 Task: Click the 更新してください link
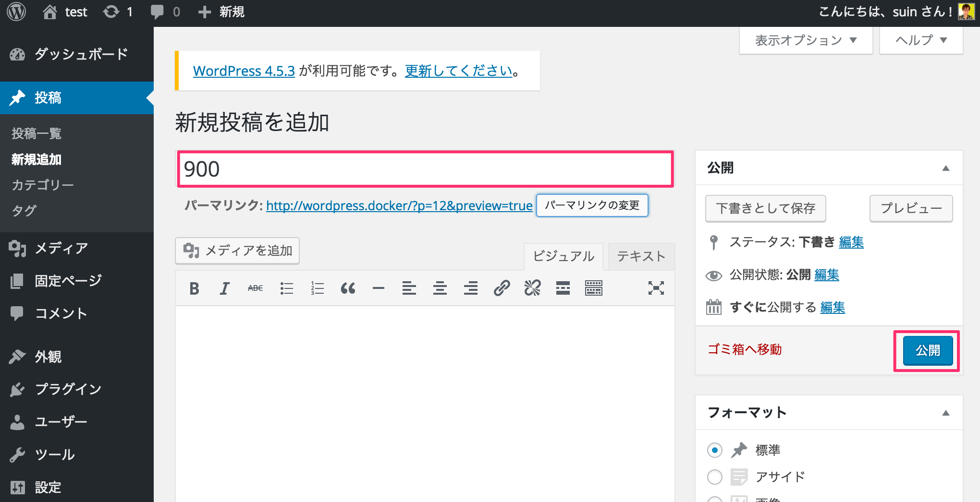pos(458,71)
